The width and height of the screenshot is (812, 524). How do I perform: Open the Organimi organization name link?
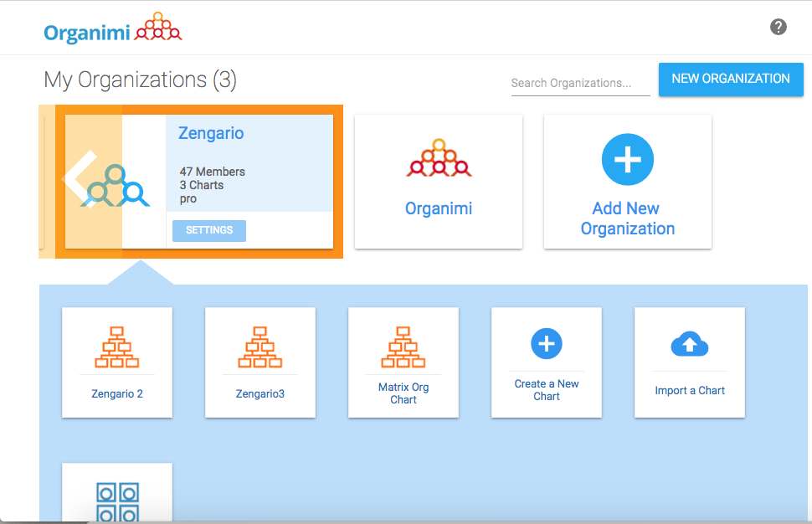(439, 208)
